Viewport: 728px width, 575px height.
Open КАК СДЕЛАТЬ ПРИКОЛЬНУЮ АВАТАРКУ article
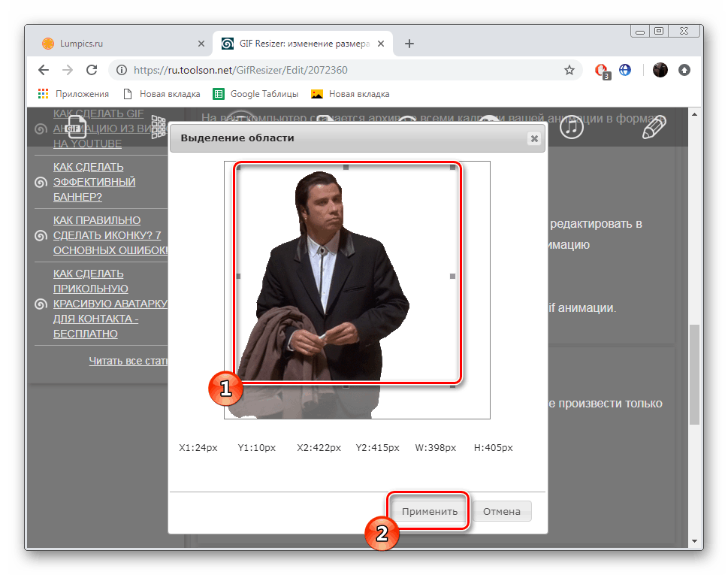pos(110,304)
